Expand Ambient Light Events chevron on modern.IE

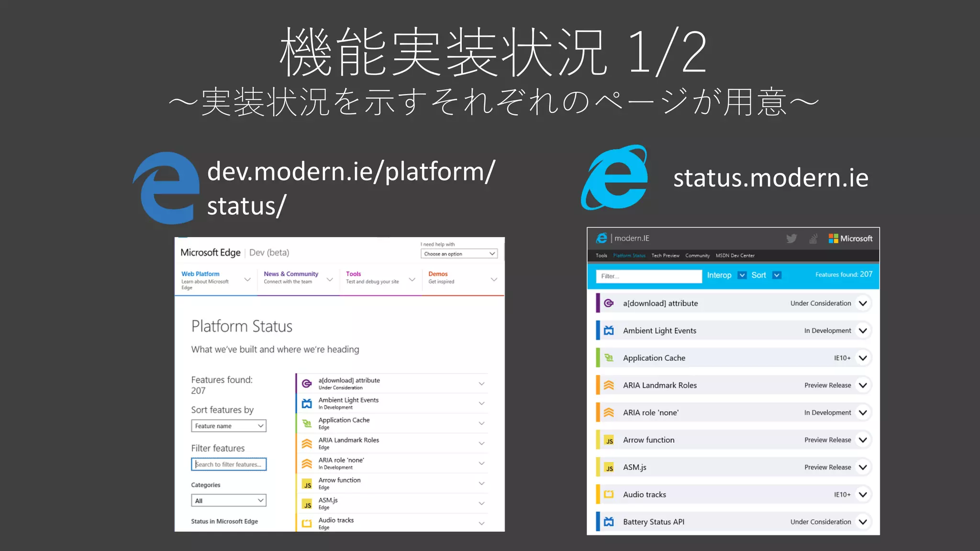(x=863, y=331)
